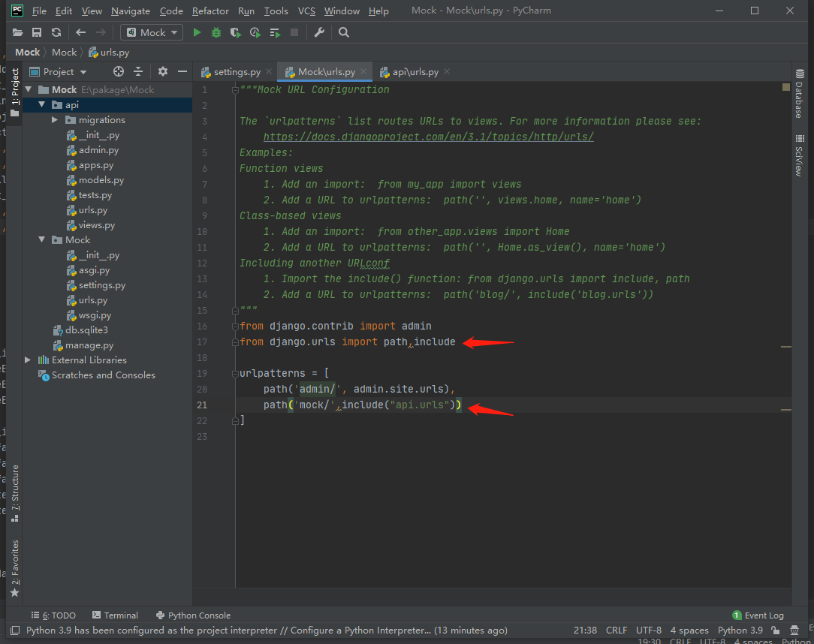Click the lock read-only status icon
This screenshot has height=644, width=814.
[x=776, y=630]
